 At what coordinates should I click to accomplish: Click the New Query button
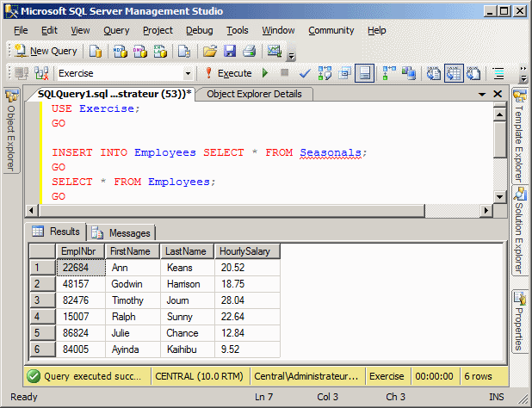[46, 51]
